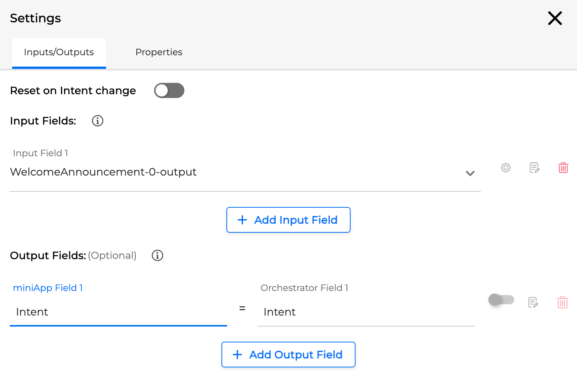Toggle the switch on the Intent output row
Image resolution: width=577 pixels, height=392 pixels.
[501, 300]
